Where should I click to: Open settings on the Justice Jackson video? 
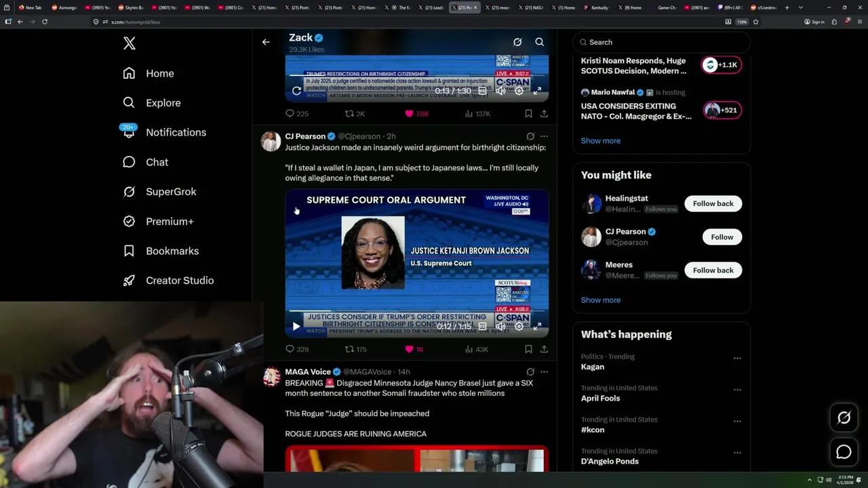coord(519,327)
